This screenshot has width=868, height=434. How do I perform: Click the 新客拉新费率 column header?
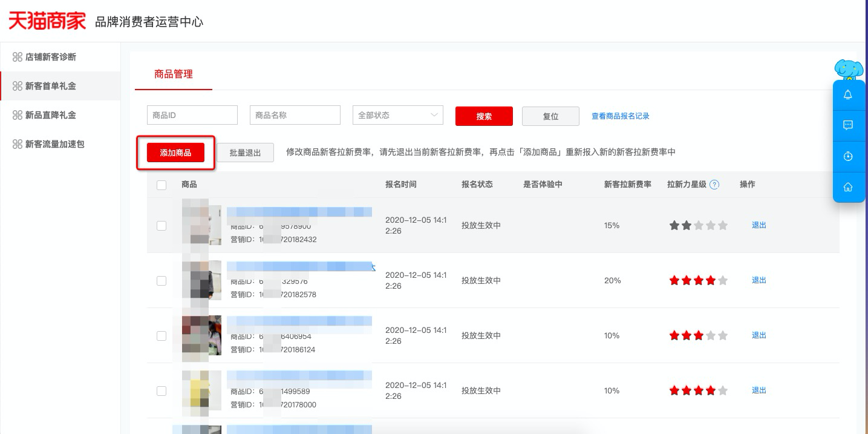coord(628,185)
